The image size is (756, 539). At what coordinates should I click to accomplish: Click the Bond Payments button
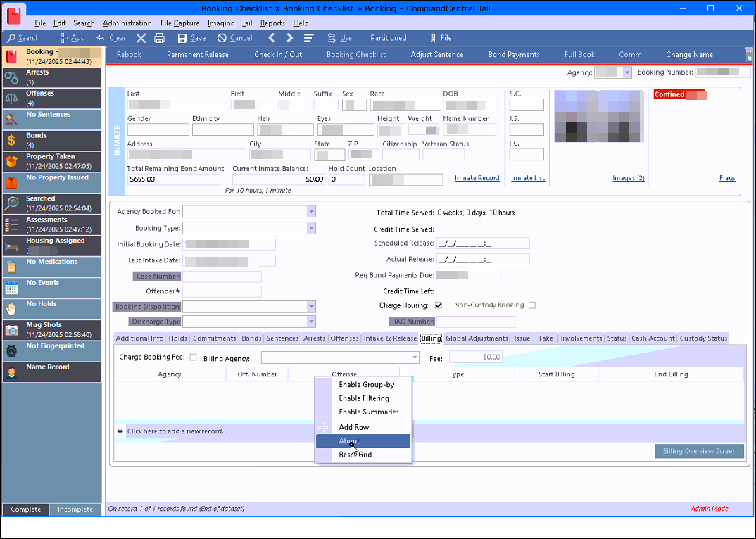(513, 55)
